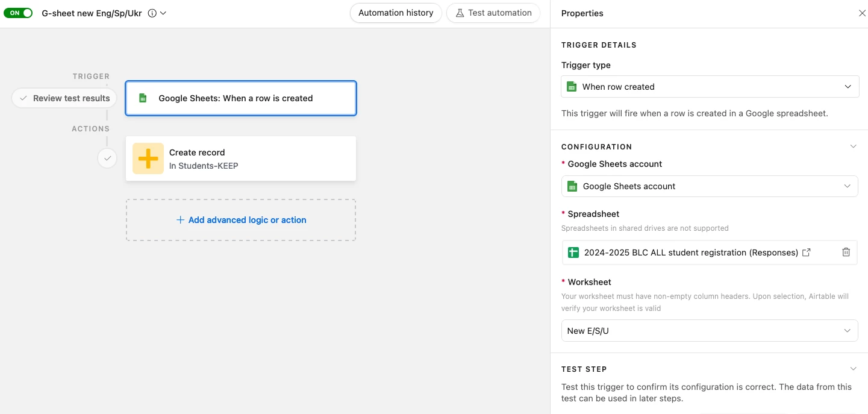Open Automation history
This screenshot has height=414, width=868.
[396, 13]
